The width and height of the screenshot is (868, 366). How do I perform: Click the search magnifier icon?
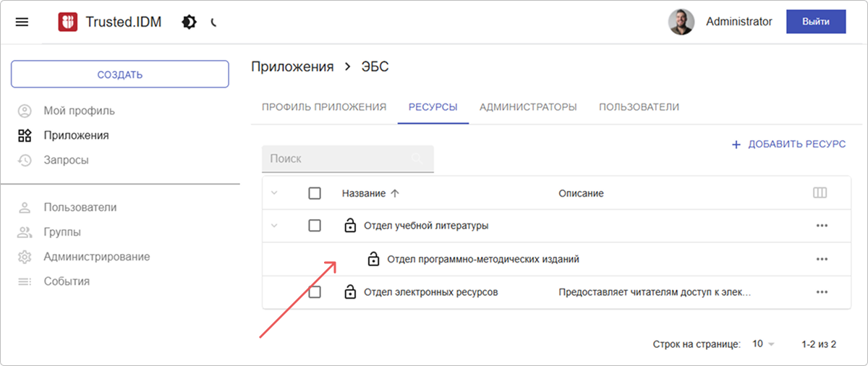417,158
